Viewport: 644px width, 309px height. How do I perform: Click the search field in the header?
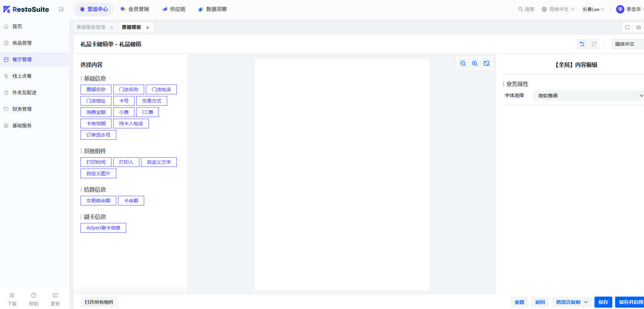point(526,9)
